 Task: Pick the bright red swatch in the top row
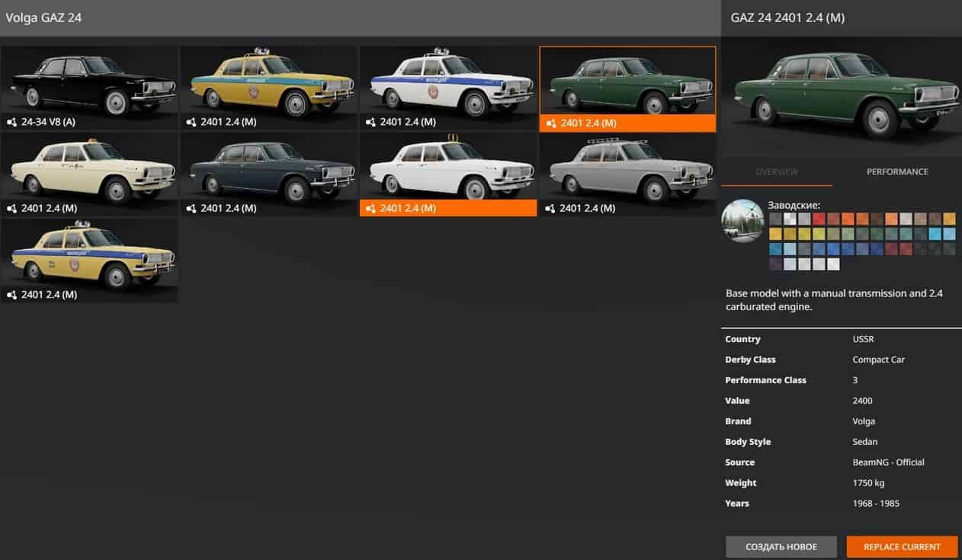[x=819, y=219]
